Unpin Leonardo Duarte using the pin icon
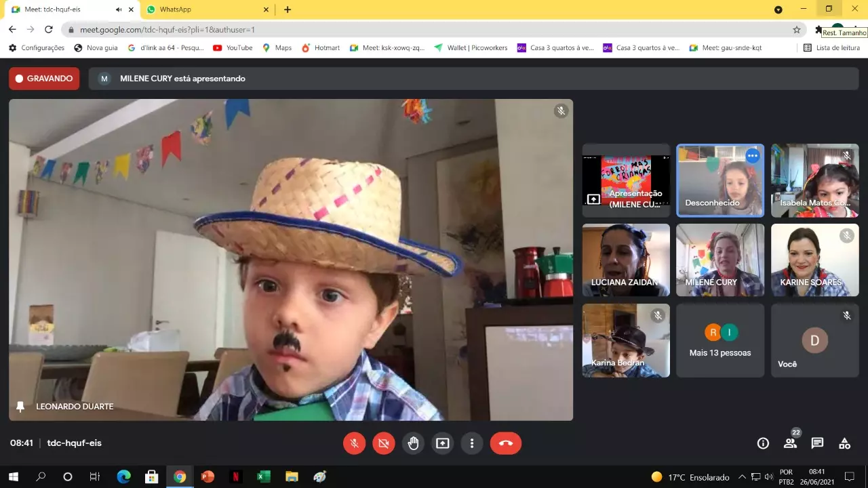 (x=20, y=407)
